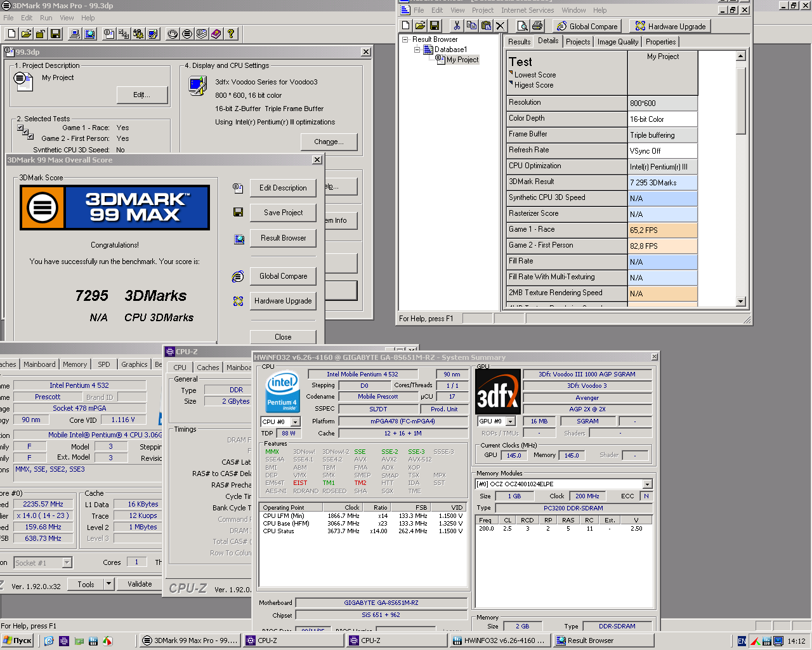This screenshot has width=812, height=650.
Task: Click the display settings monitor icon in 3DMark toolbar
Action: 153,34
